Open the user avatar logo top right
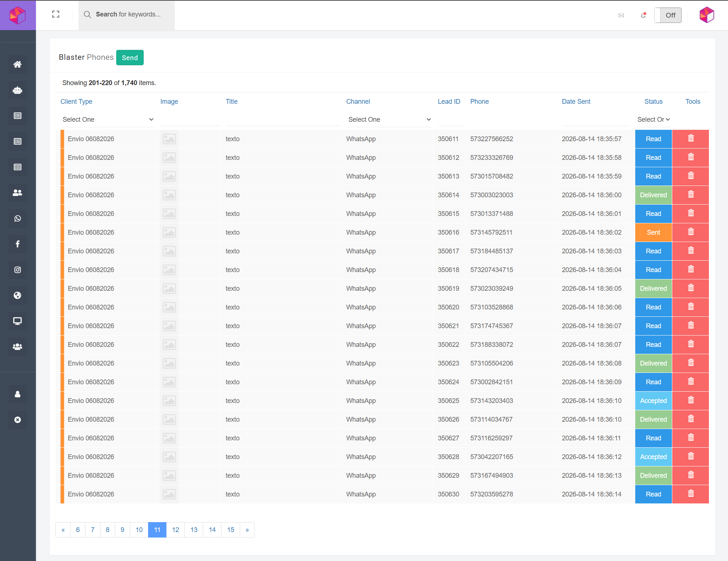Viewport: 728px width, 561px height. 707,15
